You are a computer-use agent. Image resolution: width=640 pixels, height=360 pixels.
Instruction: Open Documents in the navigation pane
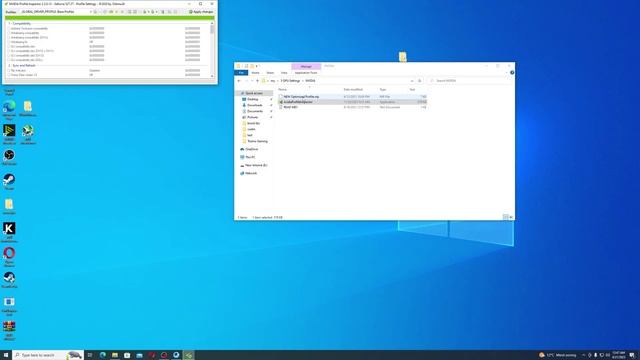coord(255,111)
